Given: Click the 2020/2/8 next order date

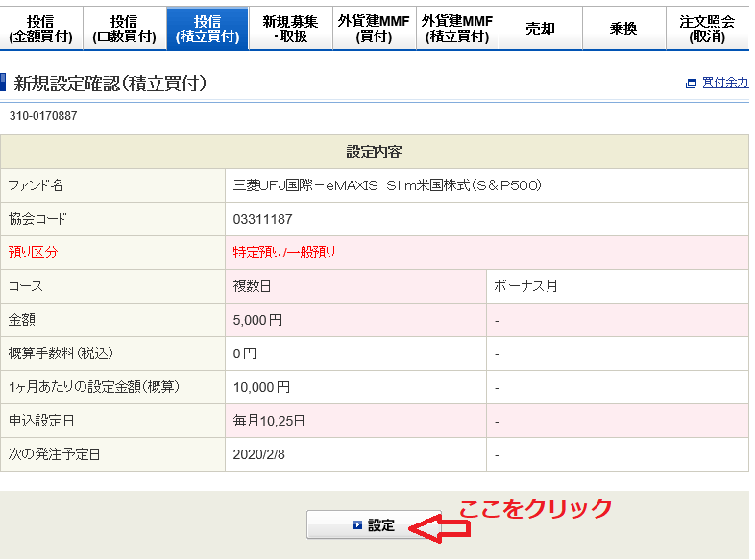Looking at the screenshot, I should [x=258, y=454].
